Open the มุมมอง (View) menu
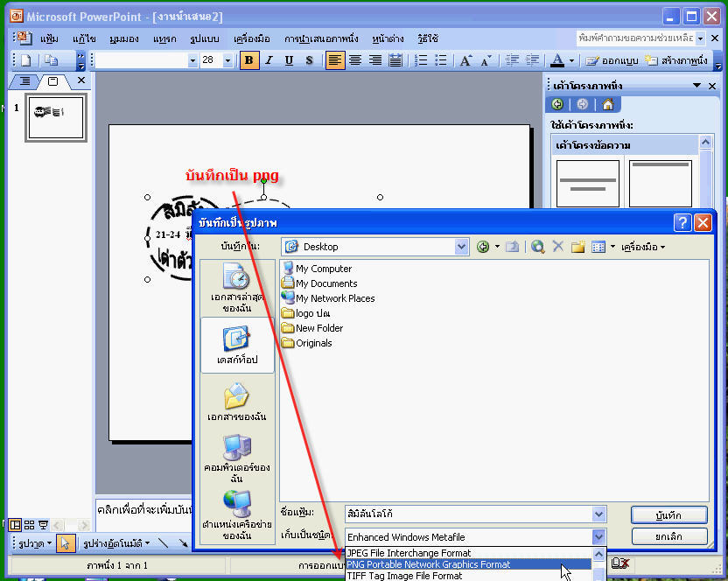 point(124,38)
